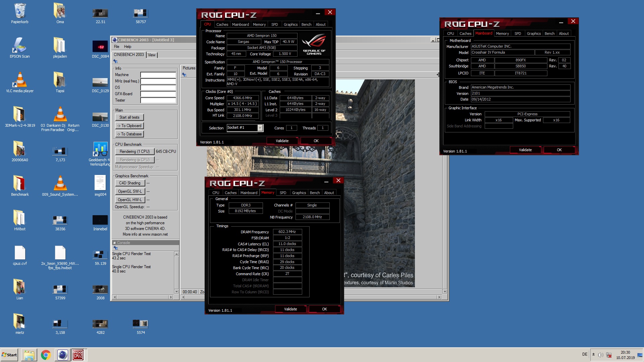Image resolution: width=644 pixels, height=362 pixels.
Task: Open the 3DMark-v2-4-3819 archive icon
Action: click(x=20, y=117)
